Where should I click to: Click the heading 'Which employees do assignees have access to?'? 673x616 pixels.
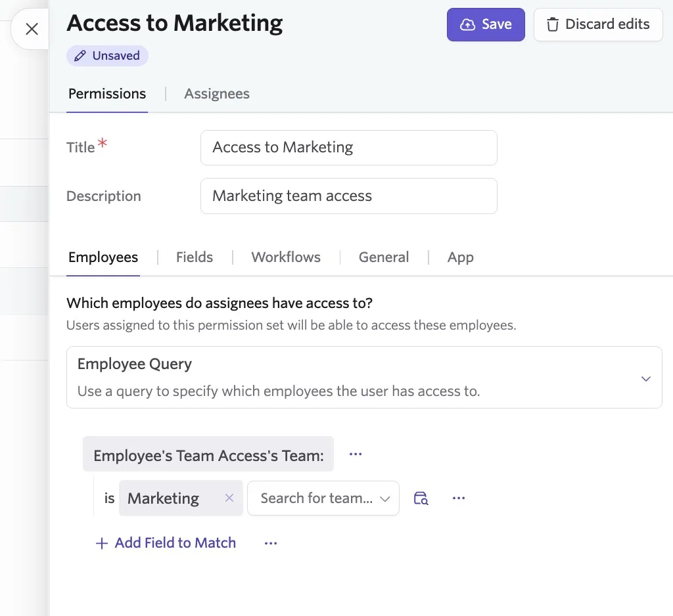(220, 303)
